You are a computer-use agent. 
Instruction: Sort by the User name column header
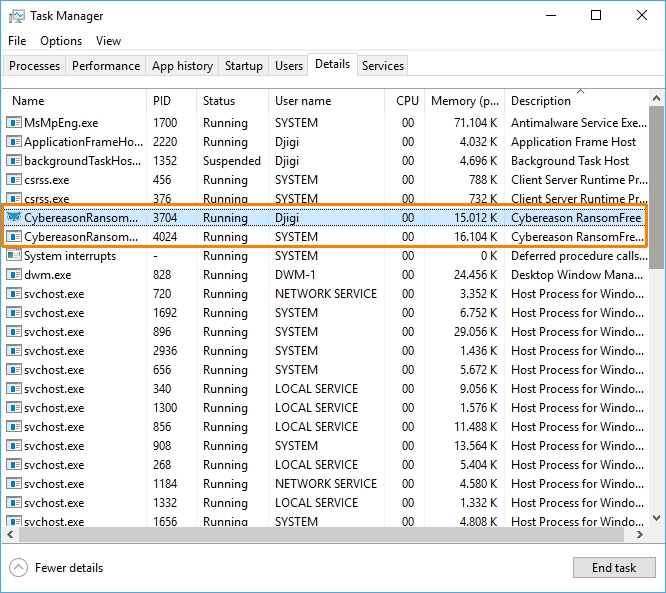coord(302,101)
